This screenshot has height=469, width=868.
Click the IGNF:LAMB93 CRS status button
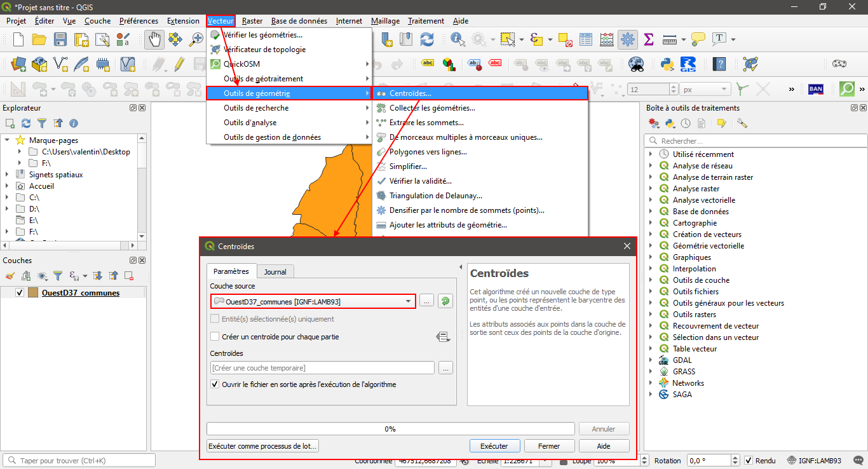tap(815, 461)
